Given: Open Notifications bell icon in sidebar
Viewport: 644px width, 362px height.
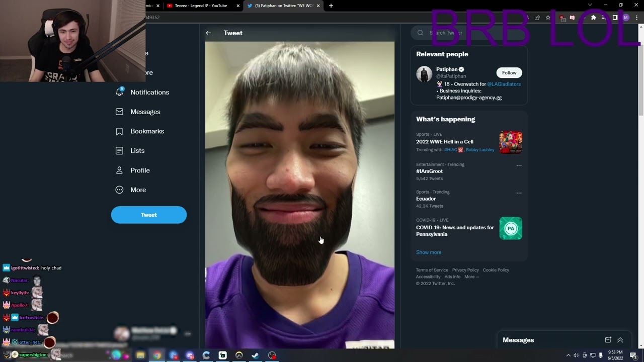Looking at the screenshot, I should tap(119, 92).
